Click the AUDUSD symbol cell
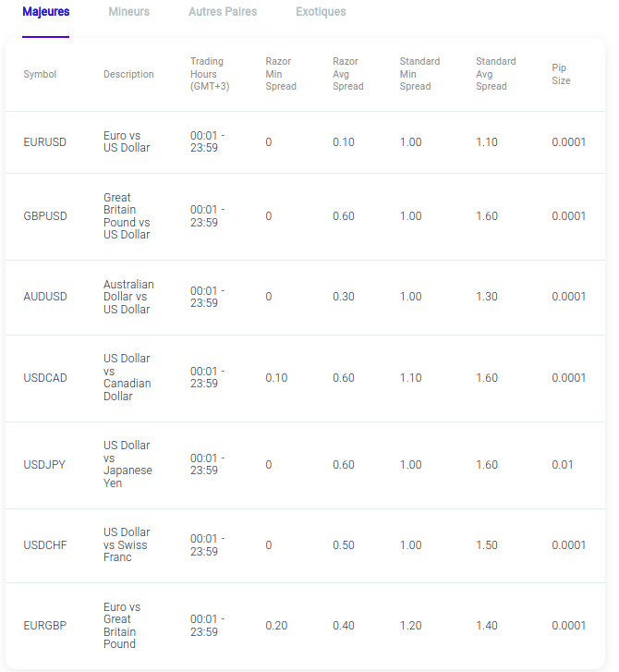The width and height of the screenshot is (619, 672). pyautogui.click(x=45, y=297)
